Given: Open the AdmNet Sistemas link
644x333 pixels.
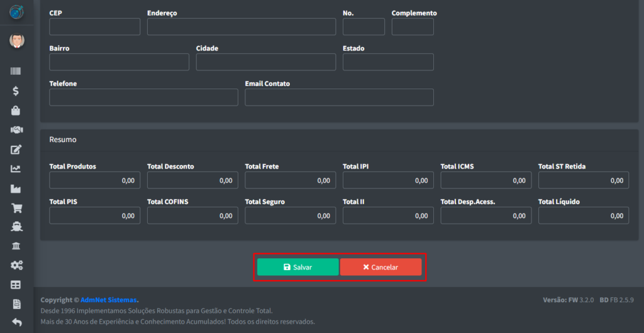Looking at the screenshot, I should tap(109, 300).
